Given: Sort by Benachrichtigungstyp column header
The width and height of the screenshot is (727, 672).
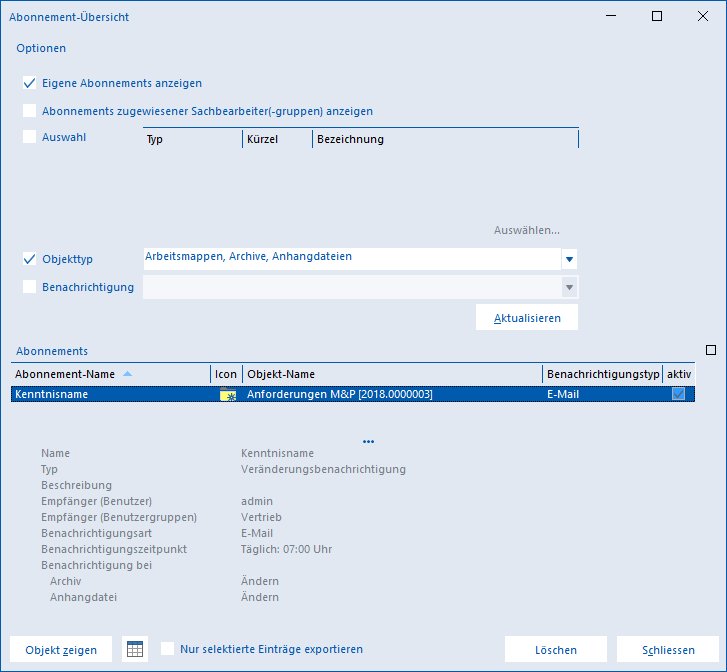Looking at the screenshot, I should point(603,374).
